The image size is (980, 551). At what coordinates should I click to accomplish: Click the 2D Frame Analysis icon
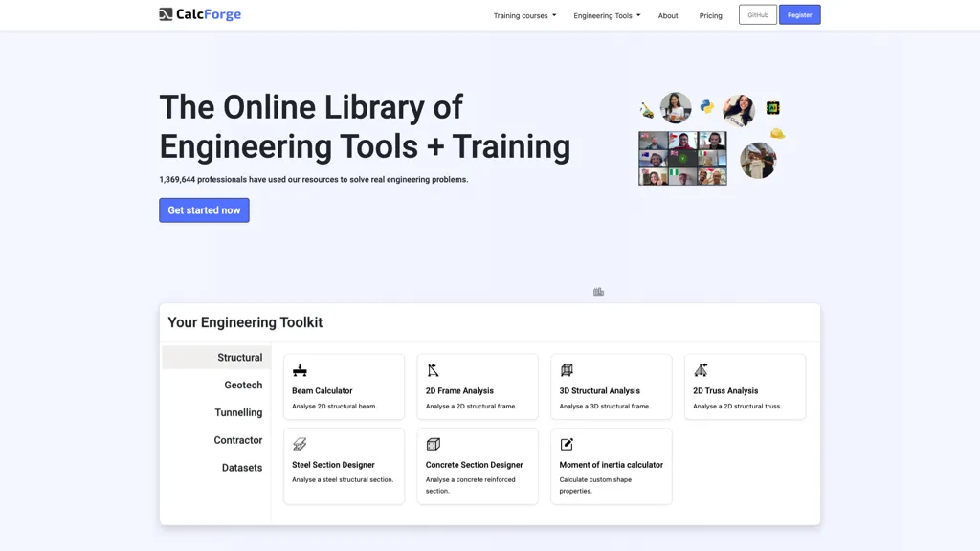(x=433, y=370)
